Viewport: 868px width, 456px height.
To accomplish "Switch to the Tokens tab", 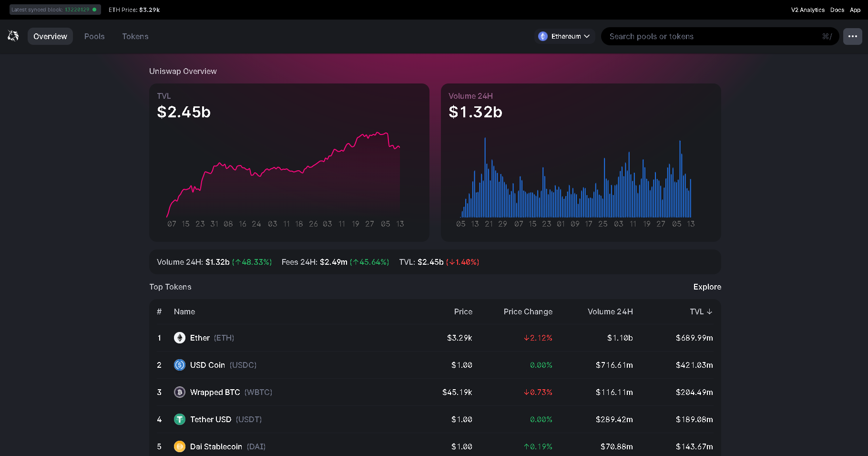I will (x=135, y=36).
